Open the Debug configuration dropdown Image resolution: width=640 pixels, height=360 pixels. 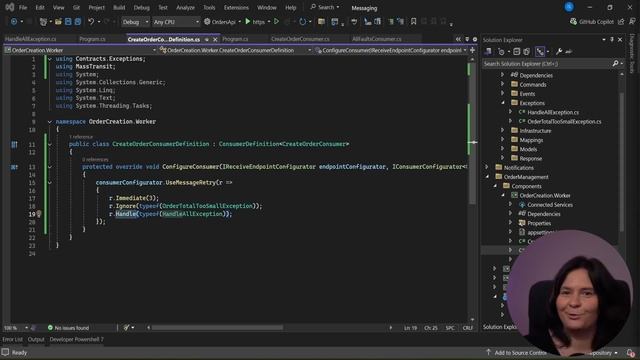click(135, 22)
